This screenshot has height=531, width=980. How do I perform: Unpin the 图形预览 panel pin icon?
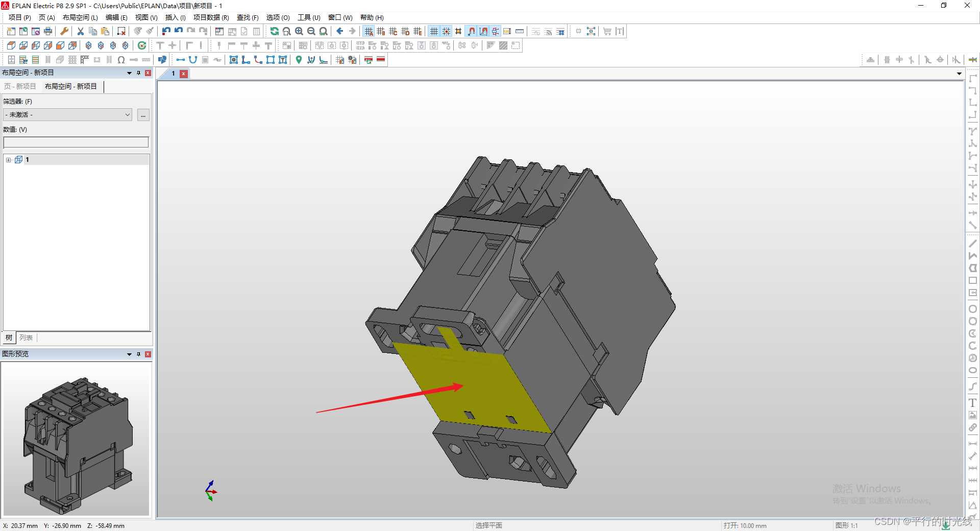click(x=138, y=354)
